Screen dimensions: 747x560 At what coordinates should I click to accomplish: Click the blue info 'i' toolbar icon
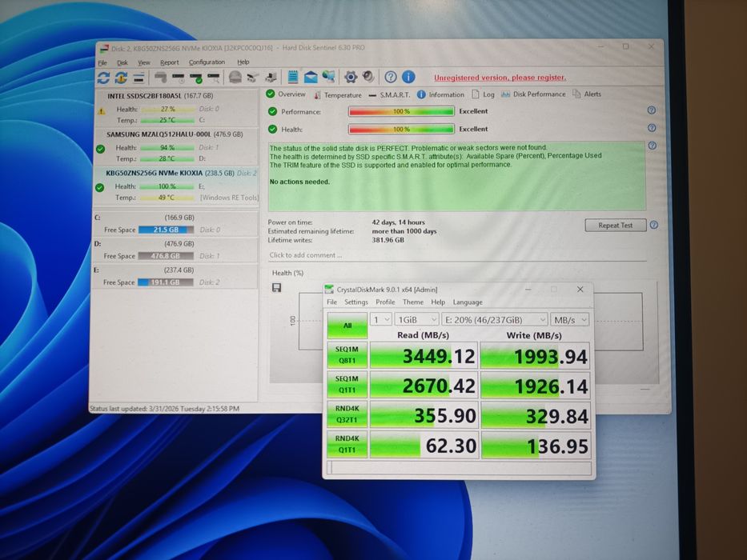coord(408,78)
